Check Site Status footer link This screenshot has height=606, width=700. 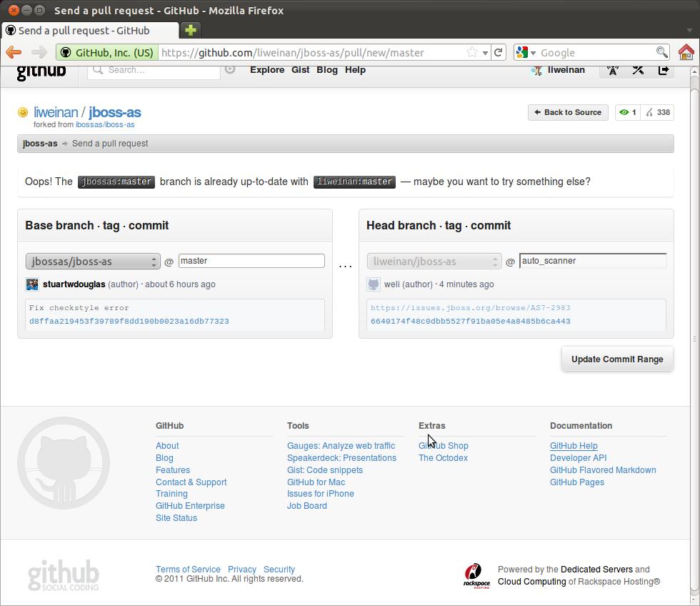point(176,517)
